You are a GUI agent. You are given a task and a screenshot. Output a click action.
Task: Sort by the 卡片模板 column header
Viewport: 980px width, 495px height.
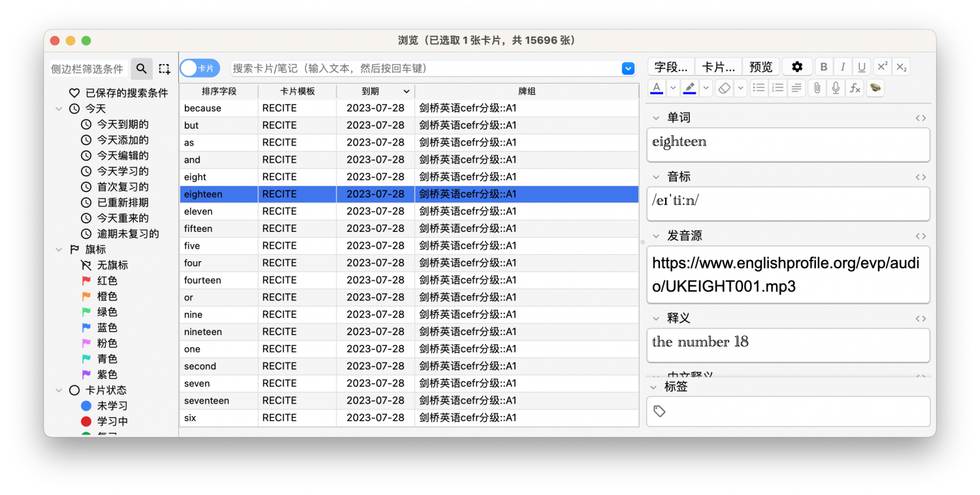coord(297,91)
